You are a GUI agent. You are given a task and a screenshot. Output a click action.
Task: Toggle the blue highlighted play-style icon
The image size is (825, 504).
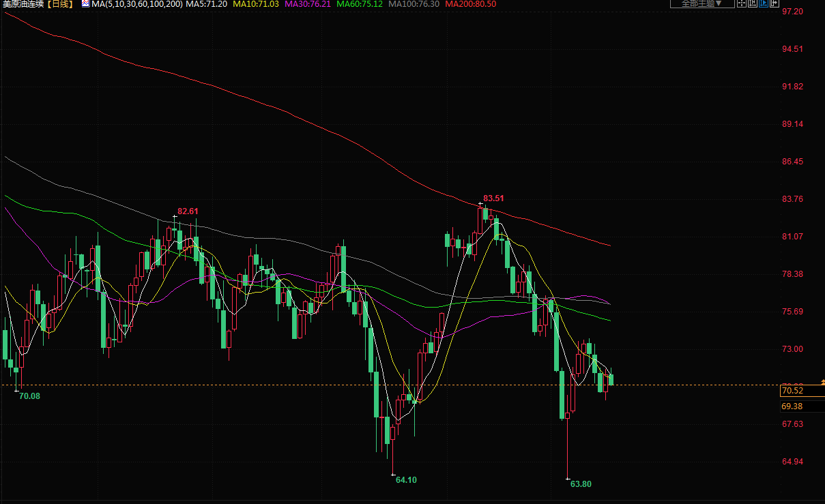click(x=764, y=3)
